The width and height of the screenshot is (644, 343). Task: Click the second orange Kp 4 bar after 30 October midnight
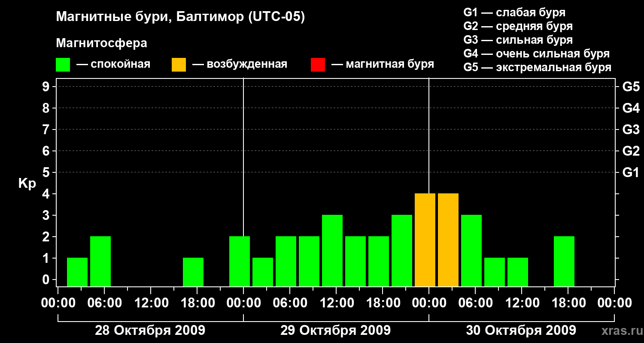tap(448, 240)
